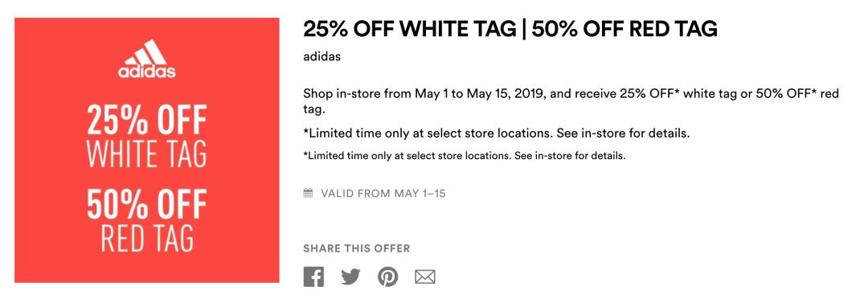Click "May 15, 2019" in the description
868x307 pixels.
point(506,94)
